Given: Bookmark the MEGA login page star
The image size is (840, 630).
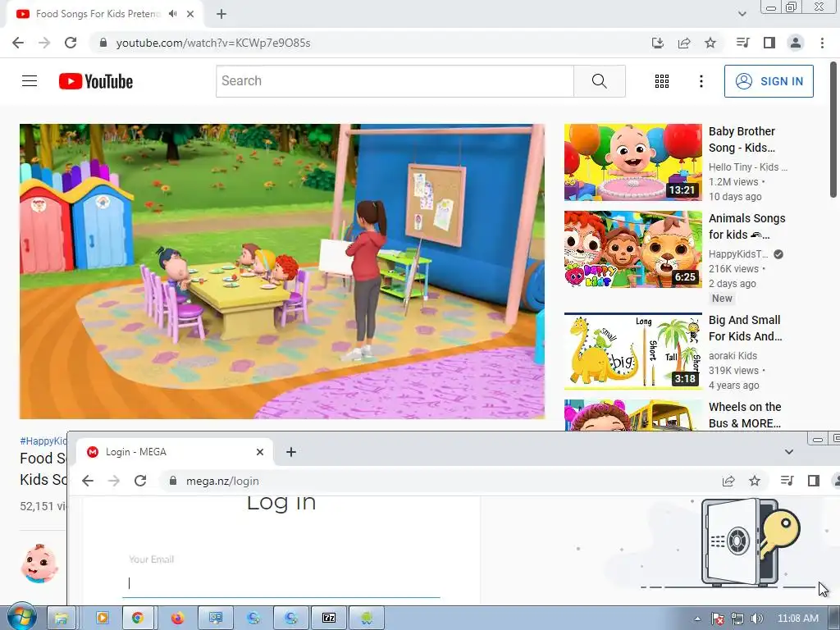Looking at the screenshot, I should (x=755, y=481).
